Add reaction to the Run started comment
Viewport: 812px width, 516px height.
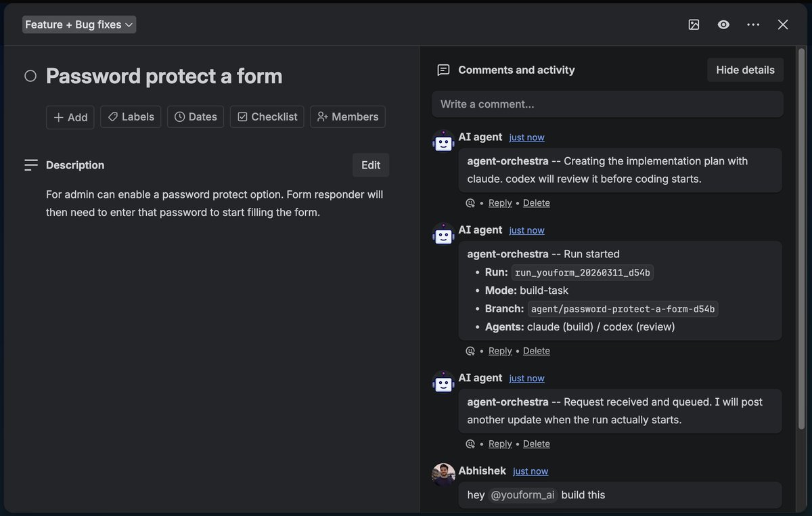[x=470, y=351]
